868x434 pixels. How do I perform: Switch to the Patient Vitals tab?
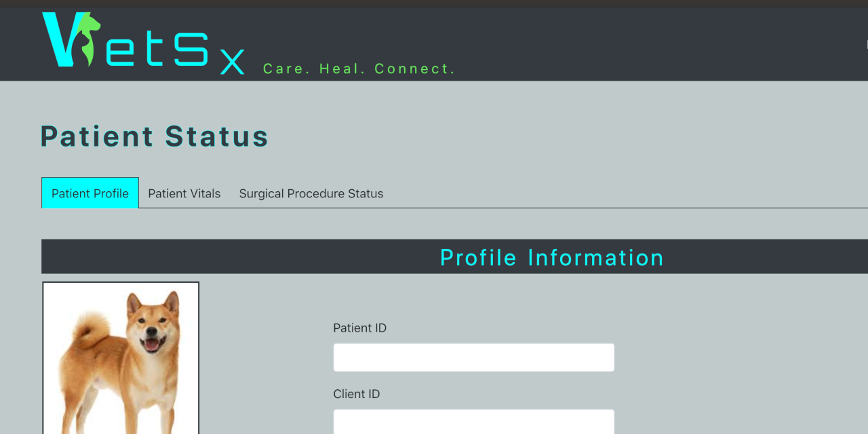[x=184, y=194]
